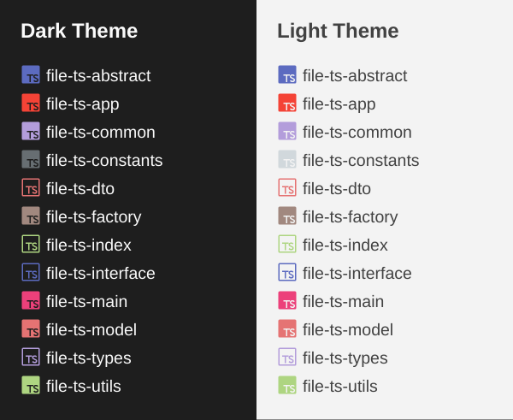Pick the green file-ts-utils icon in Dark Theme

[31, 385]
